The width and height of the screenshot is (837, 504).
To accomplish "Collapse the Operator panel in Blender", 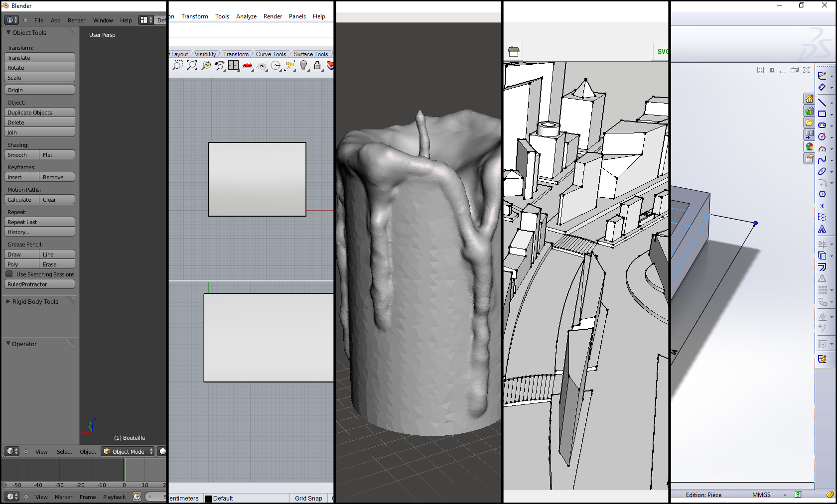I will [x=8, y=344].
